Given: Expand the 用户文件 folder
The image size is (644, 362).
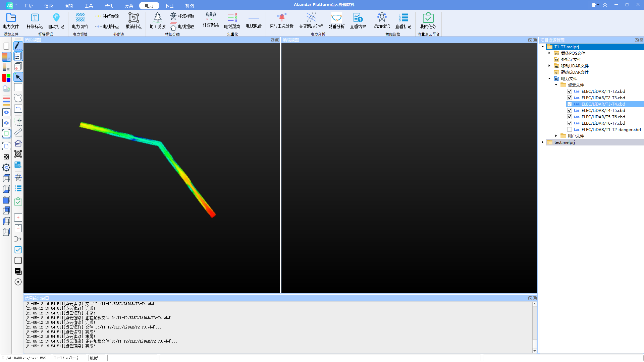Looking at the screenshot, I should point(556,136).
